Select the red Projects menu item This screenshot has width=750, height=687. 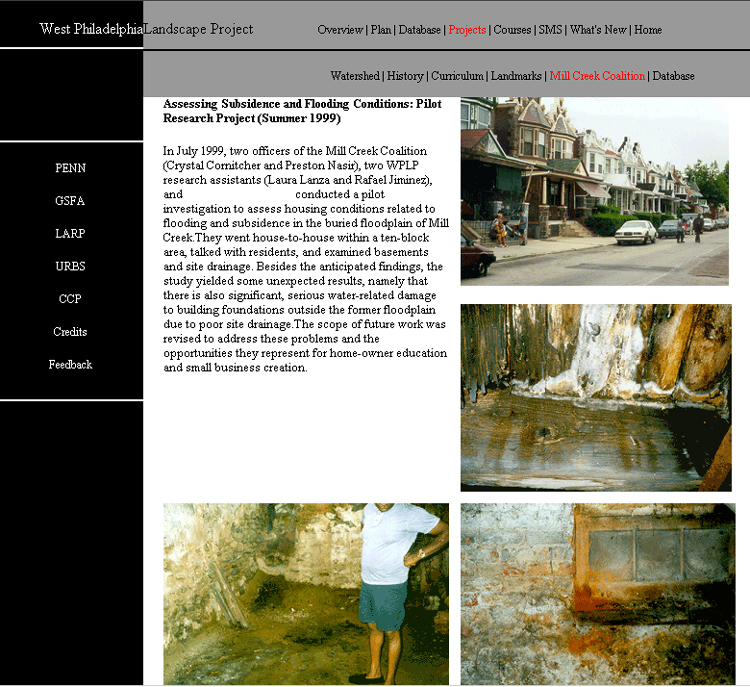[x=467, y=30]
